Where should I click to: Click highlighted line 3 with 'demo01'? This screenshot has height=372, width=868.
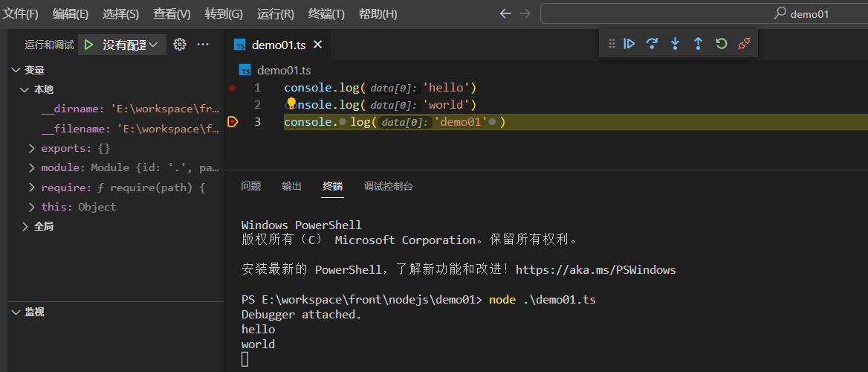coord(576,121)
